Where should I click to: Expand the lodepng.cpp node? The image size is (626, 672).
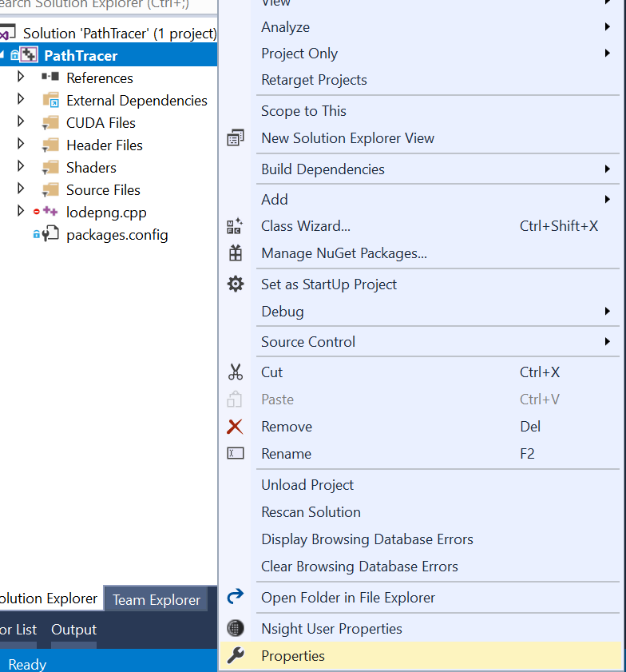coord(20,211)
